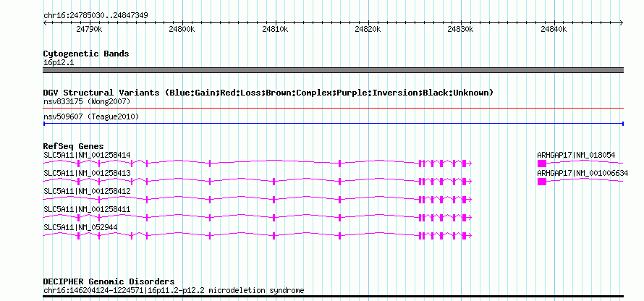Click the 24820k ruler tick label
Screen dimensions: 644x301
[x=368, y=29]
